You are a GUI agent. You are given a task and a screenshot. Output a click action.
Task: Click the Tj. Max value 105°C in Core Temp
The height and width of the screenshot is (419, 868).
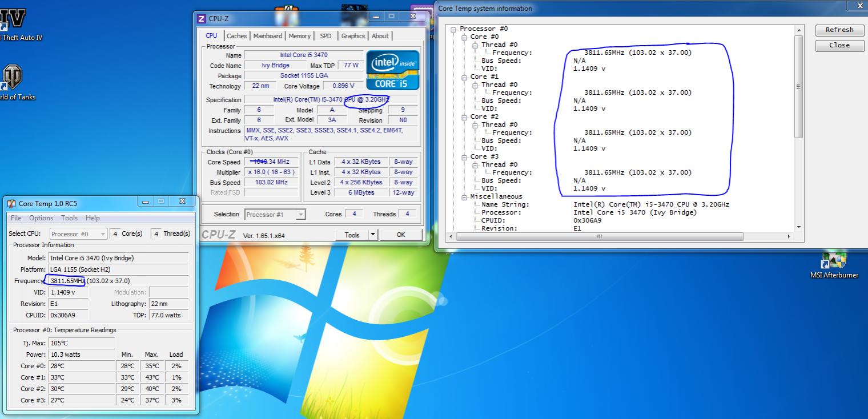(82, 343)
